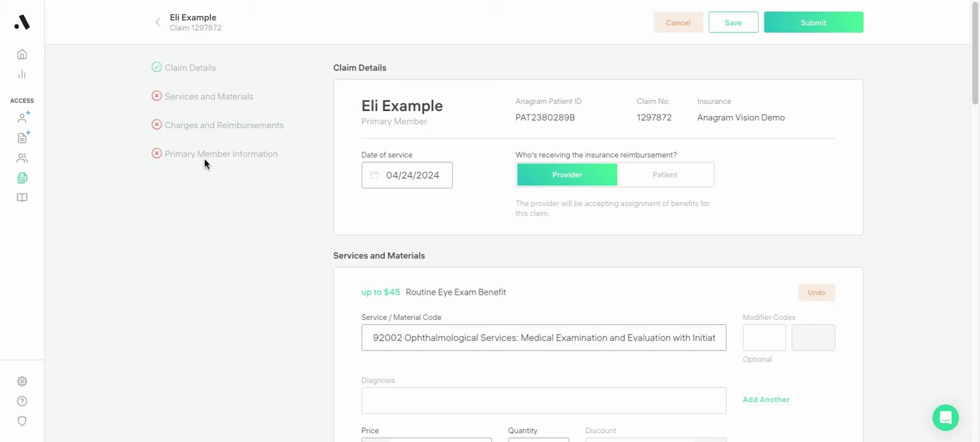
Task: Open the help question mark icon
Action: pos(22,401)
